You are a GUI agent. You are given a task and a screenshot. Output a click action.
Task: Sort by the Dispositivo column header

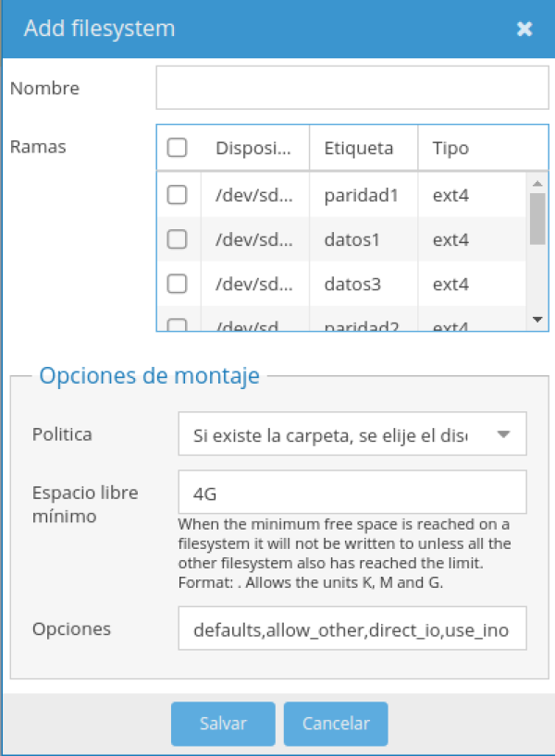pos(253,148)
